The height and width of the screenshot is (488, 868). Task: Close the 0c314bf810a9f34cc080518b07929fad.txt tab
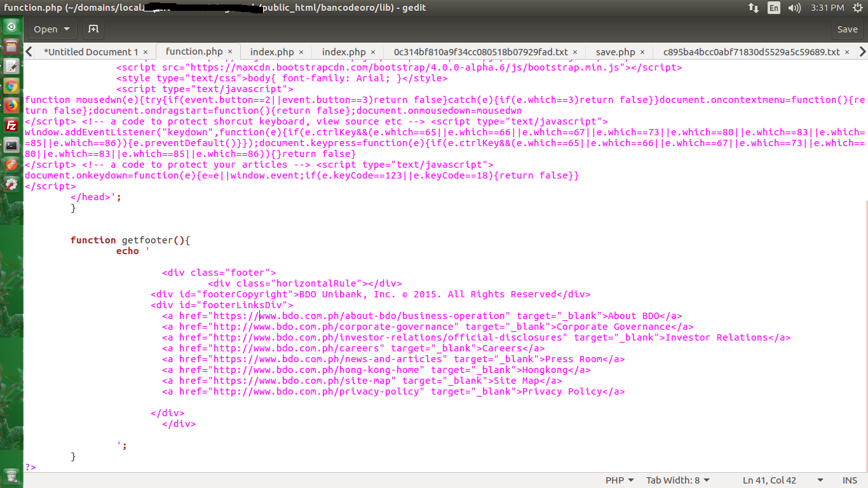coord(575,52)
